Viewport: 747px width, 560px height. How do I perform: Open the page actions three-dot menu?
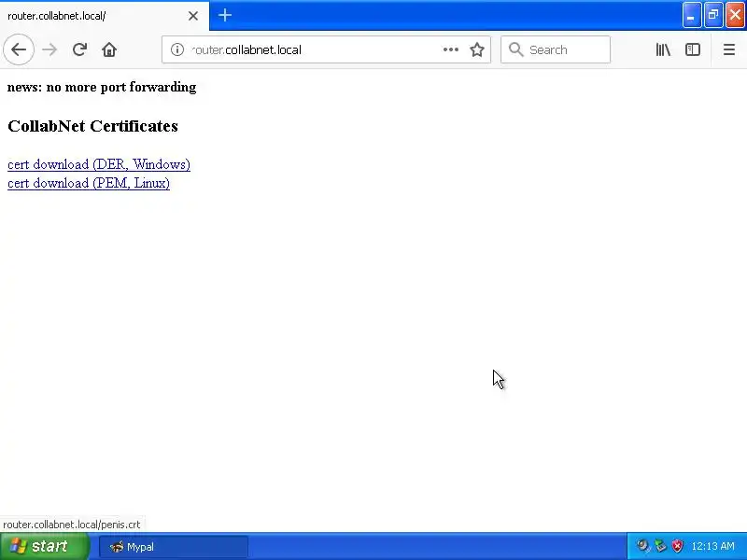tap(451, 49)
